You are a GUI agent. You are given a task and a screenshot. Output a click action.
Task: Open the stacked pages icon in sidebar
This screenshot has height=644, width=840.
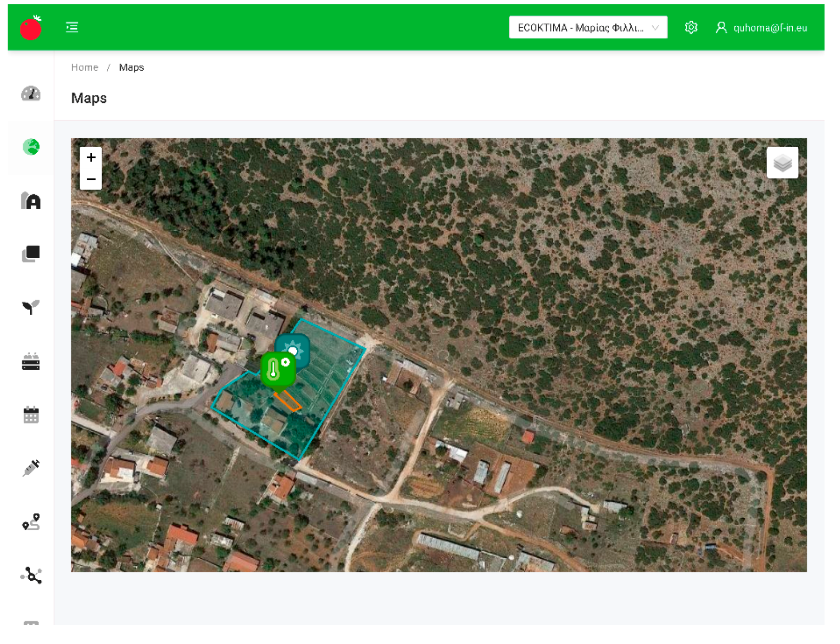[31, 254]
